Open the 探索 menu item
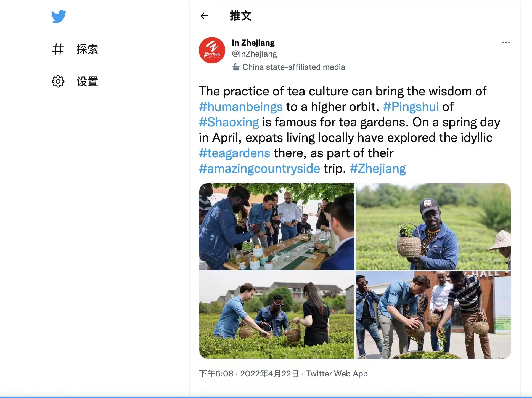Image resolution: width=532 pixels, height=398 pixels. [x=87, y=49]
